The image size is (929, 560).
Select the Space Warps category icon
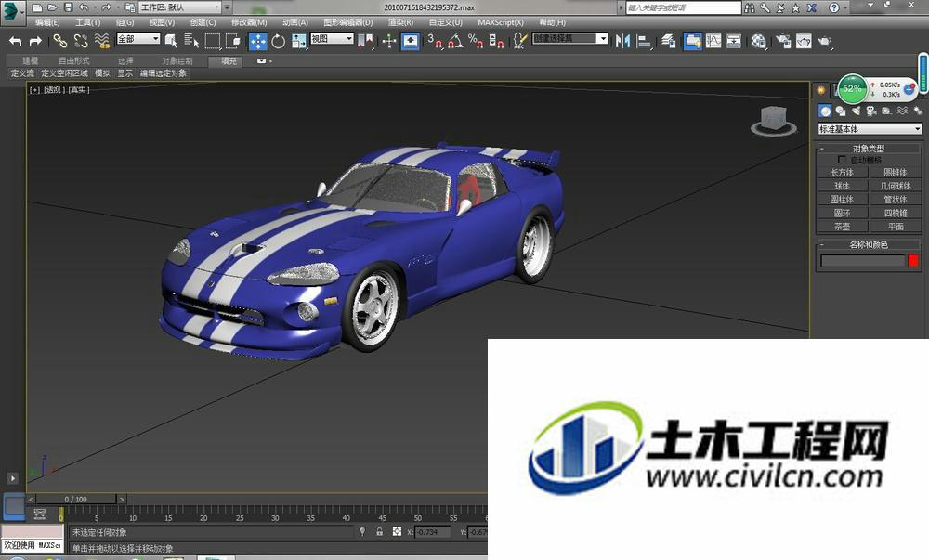(x=902, y=111)
